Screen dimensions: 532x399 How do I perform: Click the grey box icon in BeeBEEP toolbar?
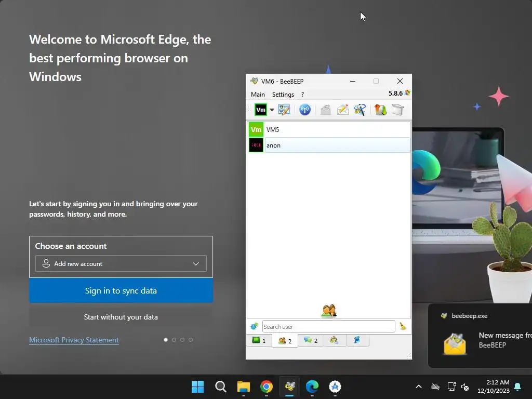point(397,110)
